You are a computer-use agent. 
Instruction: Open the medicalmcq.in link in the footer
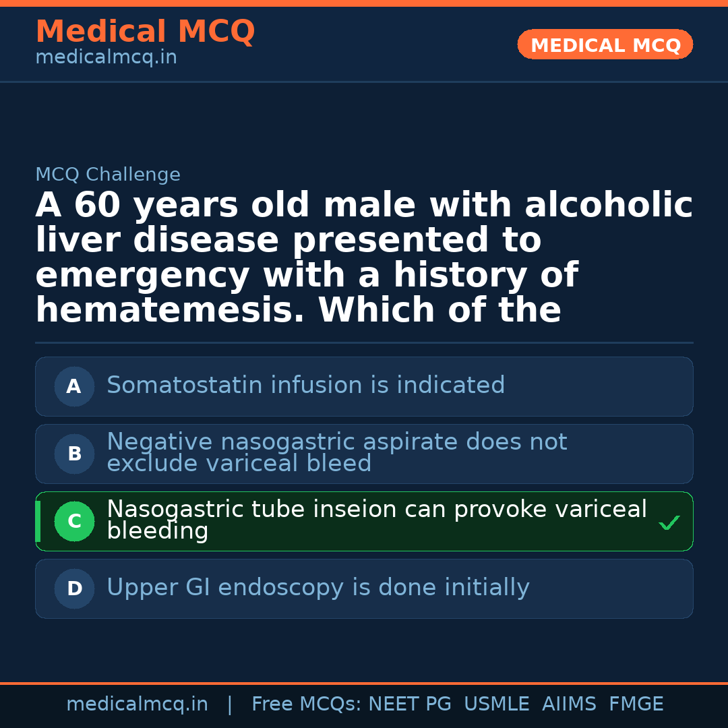[137, 704]
